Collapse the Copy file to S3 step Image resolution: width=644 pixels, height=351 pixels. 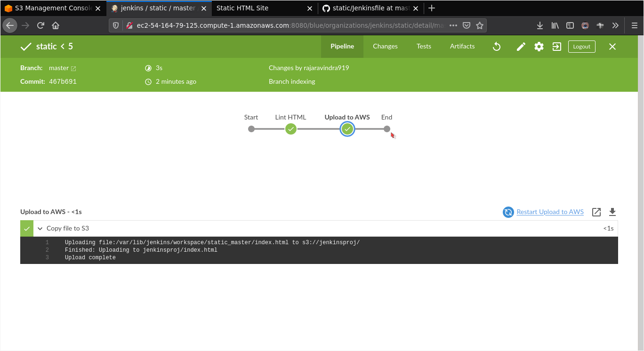pos(40,228)
